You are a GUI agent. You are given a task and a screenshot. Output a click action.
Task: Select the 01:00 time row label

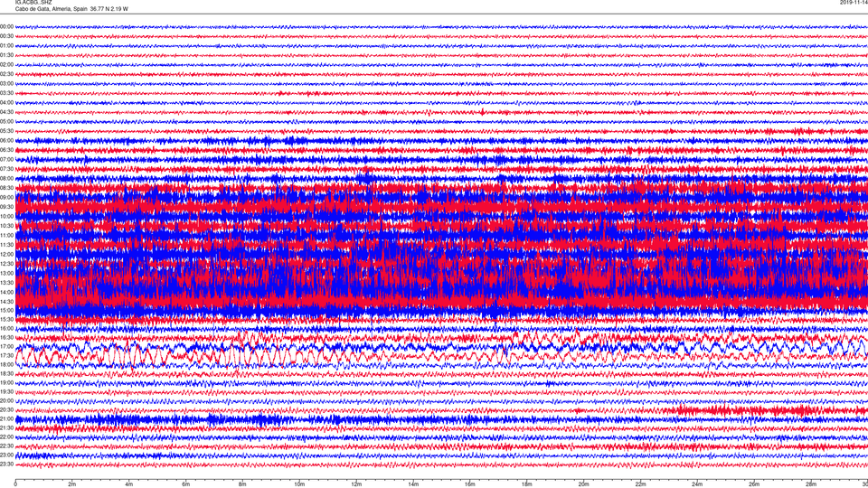click(x=6, y=46)
